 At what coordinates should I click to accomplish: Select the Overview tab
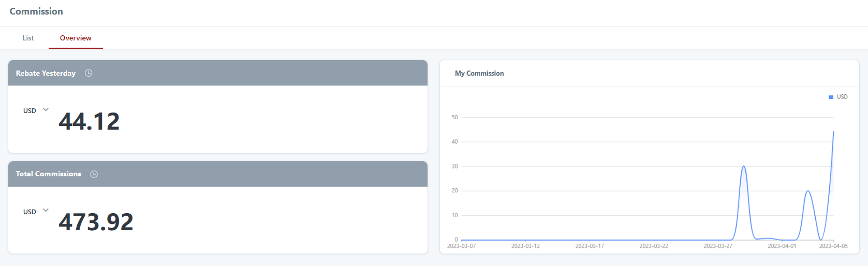[x=76, y=38]
